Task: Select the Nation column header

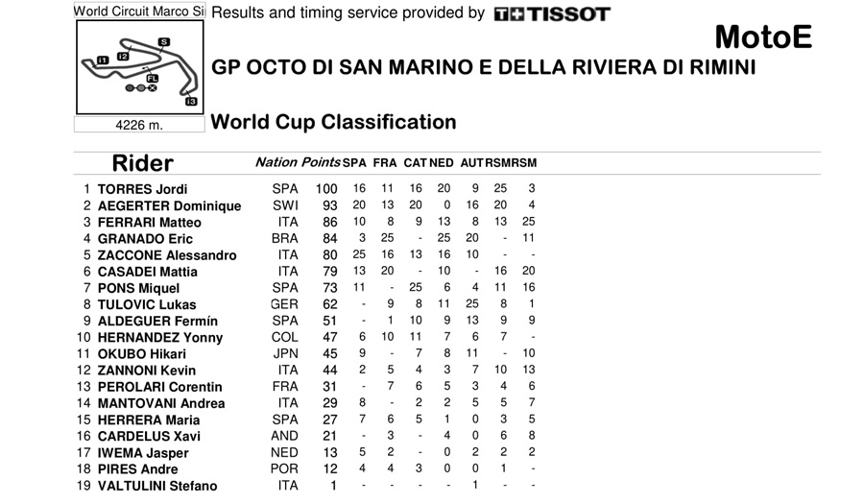Action: (x=276, y=162)
